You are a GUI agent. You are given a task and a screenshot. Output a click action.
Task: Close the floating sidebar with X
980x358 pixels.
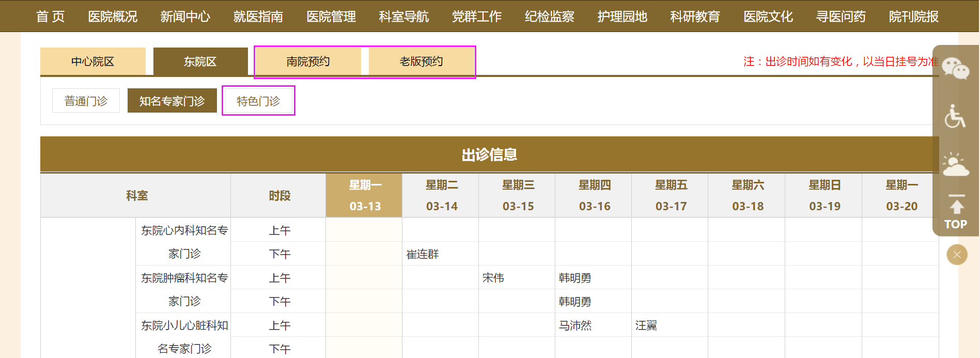(957, 255)
